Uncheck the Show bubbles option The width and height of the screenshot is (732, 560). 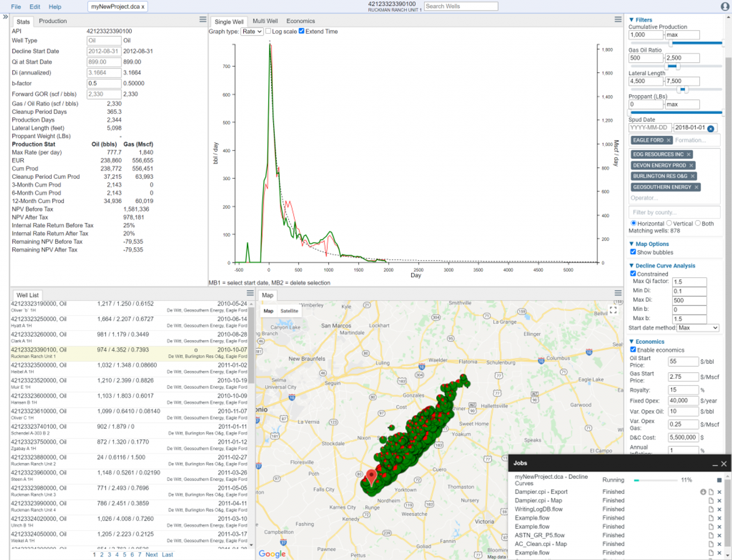[x=633, y=252]
